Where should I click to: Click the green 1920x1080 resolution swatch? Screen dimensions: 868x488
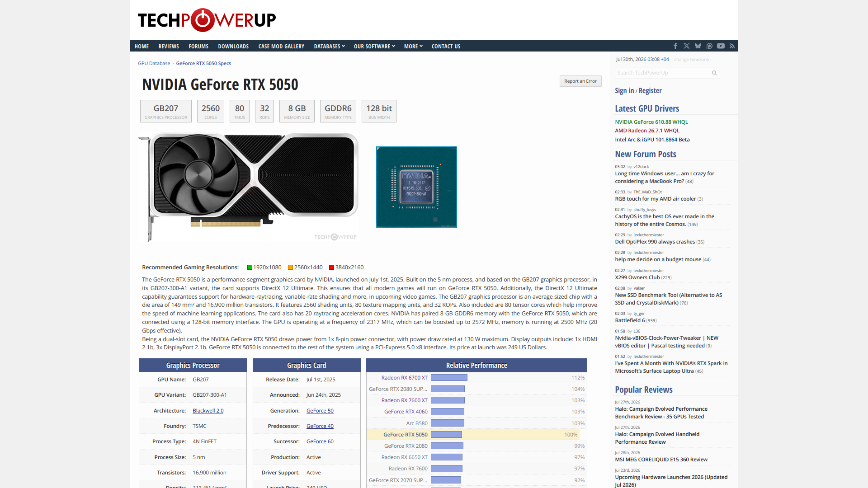250,267
